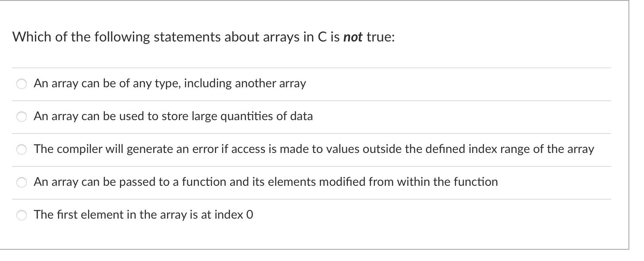644x261 pixels.
Task: Mark the 'compiler will generate an error' radio option
Action: 22,150
